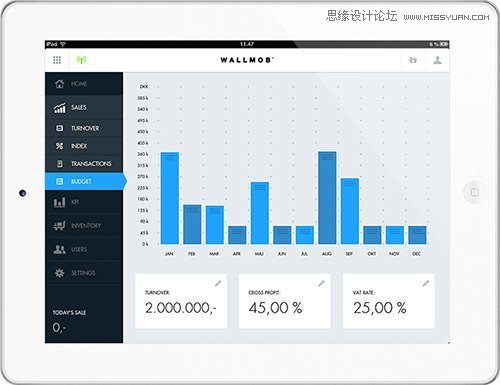
Task: Click the Sales chart icon
Action: 60,107
